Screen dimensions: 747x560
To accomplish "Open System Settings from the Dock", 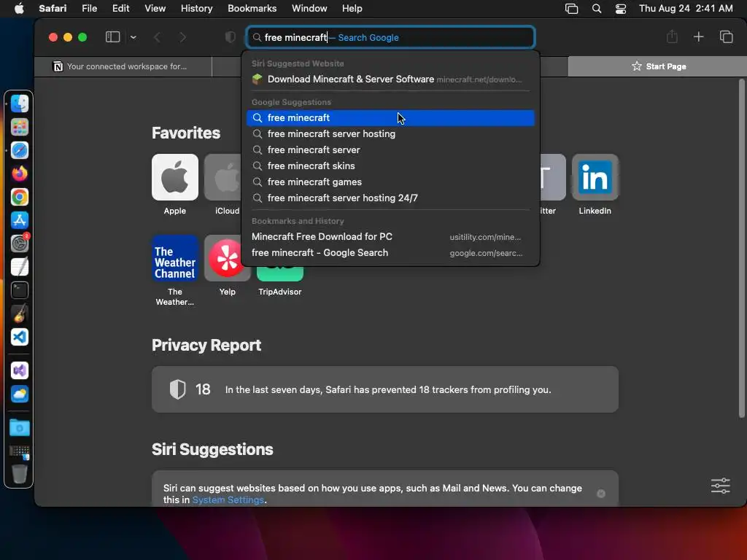I will pos(20,244).
